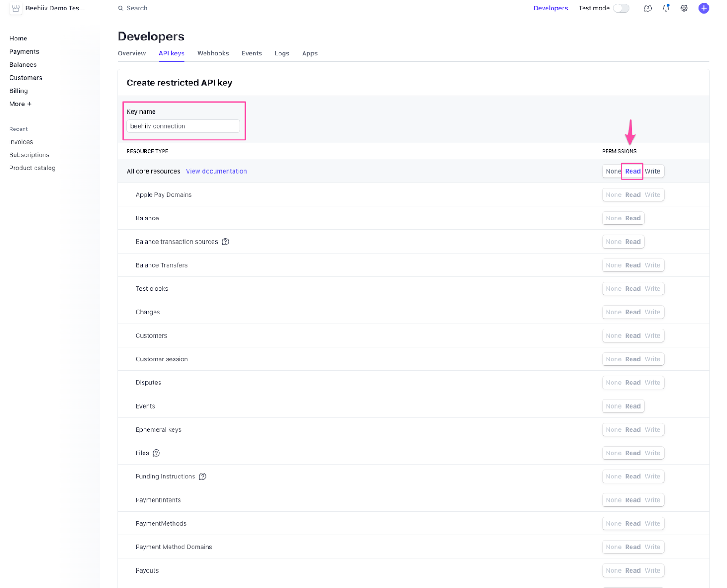
Task: Go to Balances in the sidebar
Action: (x=23, y=65)
